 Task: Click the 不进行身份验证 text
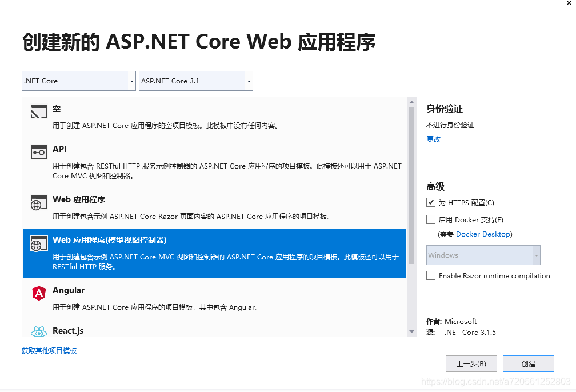450,125
